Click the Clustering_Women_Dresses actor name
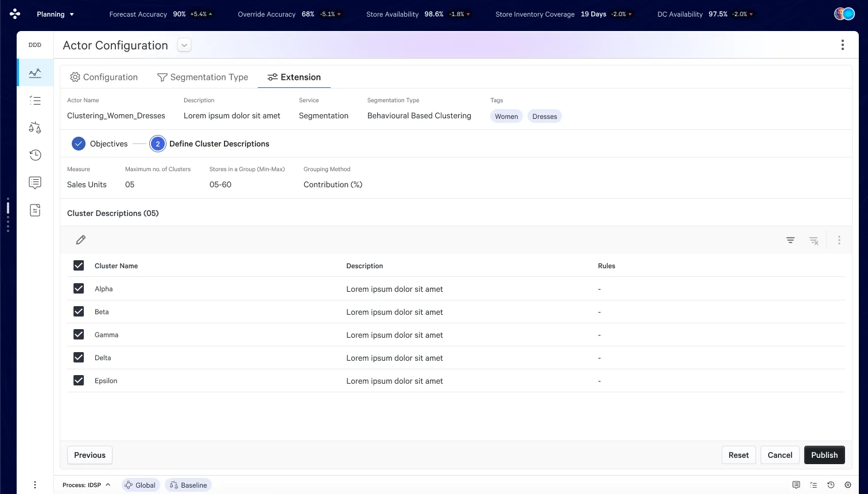The height and width of the screenshot is (494, 868). [116, 115]
